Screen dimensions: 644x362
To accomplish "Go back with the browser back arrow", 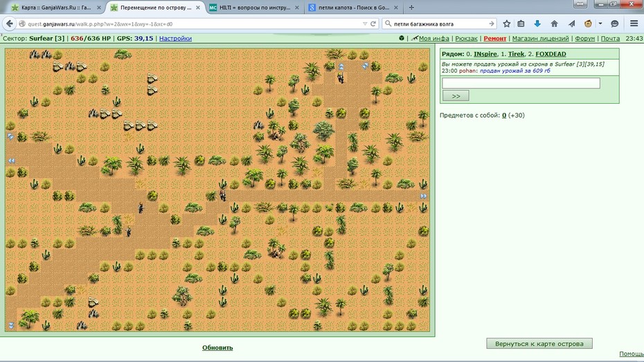I will pyautogui.click(x=10, y=24).
